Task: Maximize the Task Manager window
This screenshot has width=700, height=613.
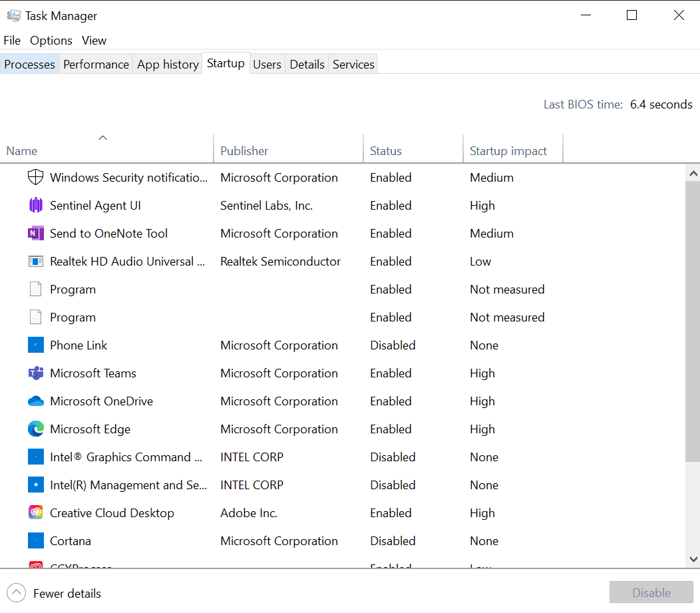Action: [631, 15]
